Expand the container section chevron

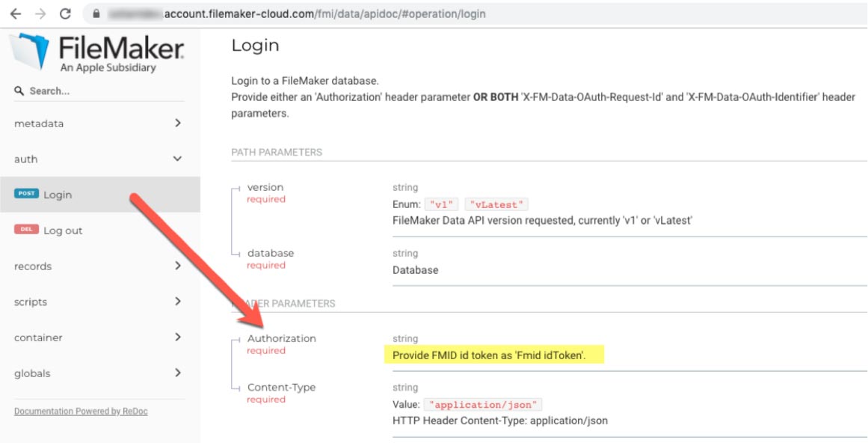pyautogui.click(x=178, y=337)
